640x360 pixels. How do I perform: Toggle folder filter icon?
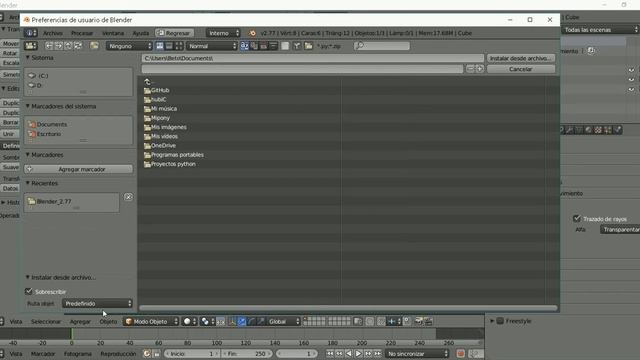point(309,46)
